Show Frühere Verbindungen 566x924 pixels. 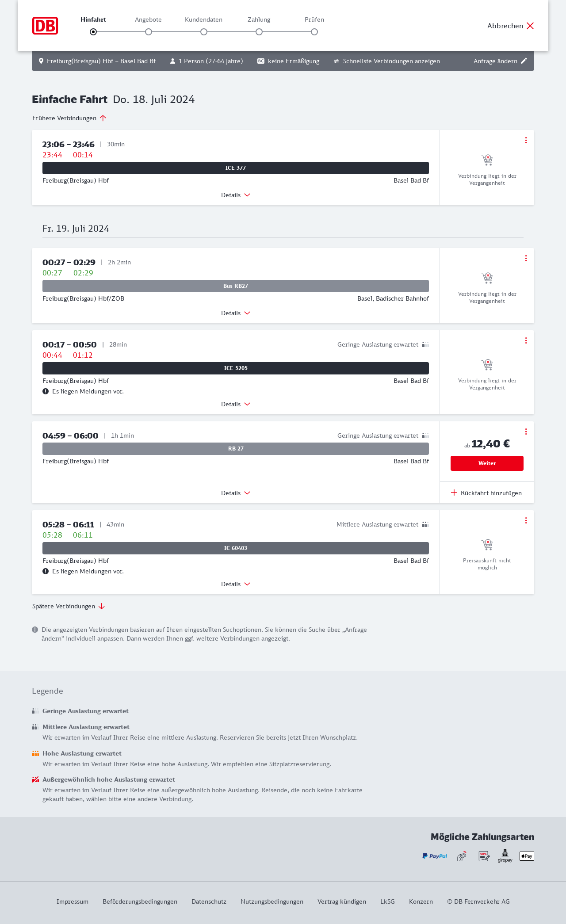[69, 118]
